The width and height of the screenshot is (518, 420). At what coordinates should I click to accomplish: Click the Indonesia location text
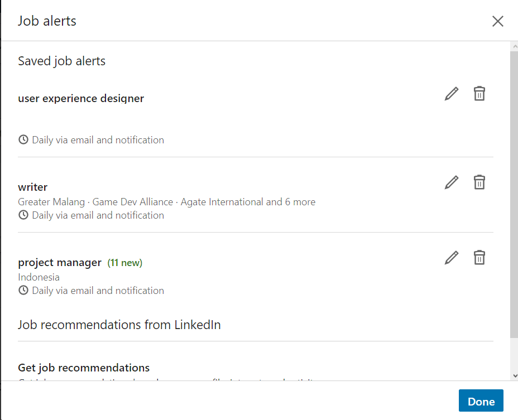coord(39,277)
